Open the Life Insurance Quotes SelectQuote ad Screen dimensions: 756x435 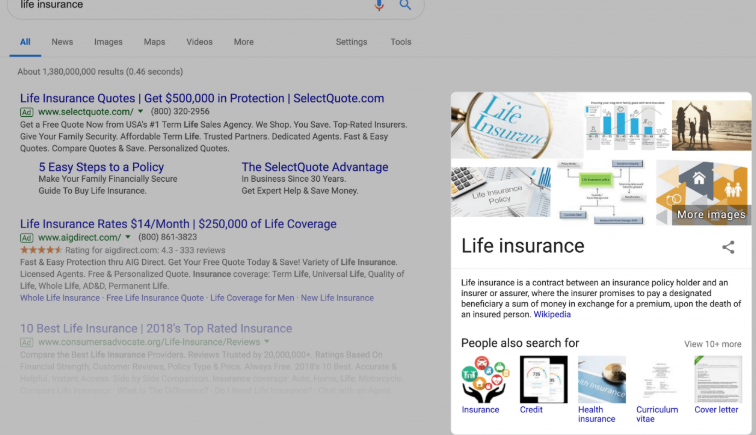click(202, 98)
